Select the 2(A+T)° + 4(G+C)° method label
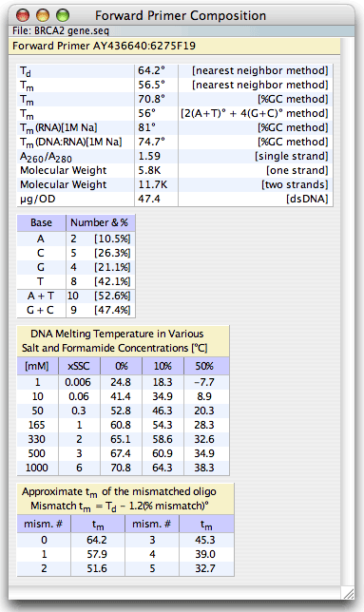Image resolution: width=364 pixels, height=612 pixels. point(255,113)
